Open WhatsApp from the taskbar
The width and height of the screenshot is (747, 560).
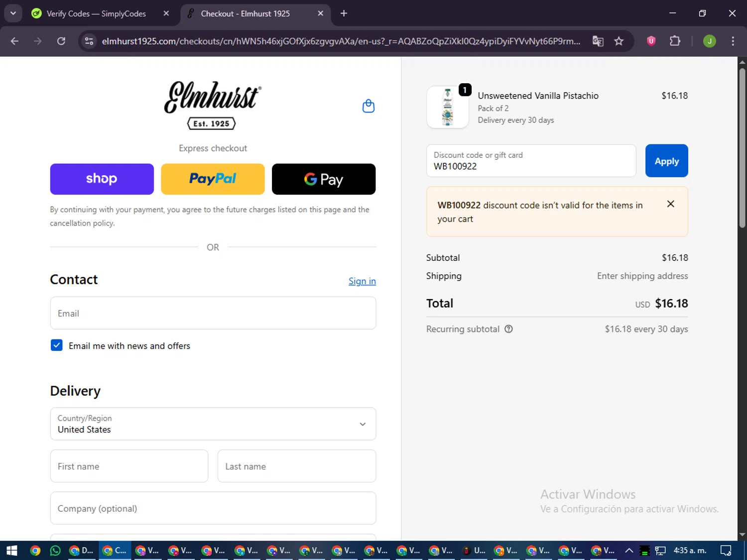[x=55, y=551]
